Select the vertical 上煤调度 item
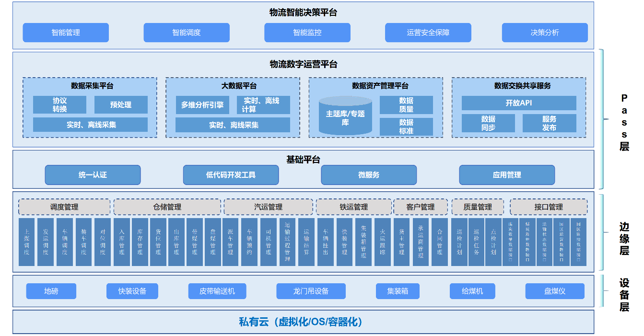Screen dimensions: 644x336 coord(27,242)
